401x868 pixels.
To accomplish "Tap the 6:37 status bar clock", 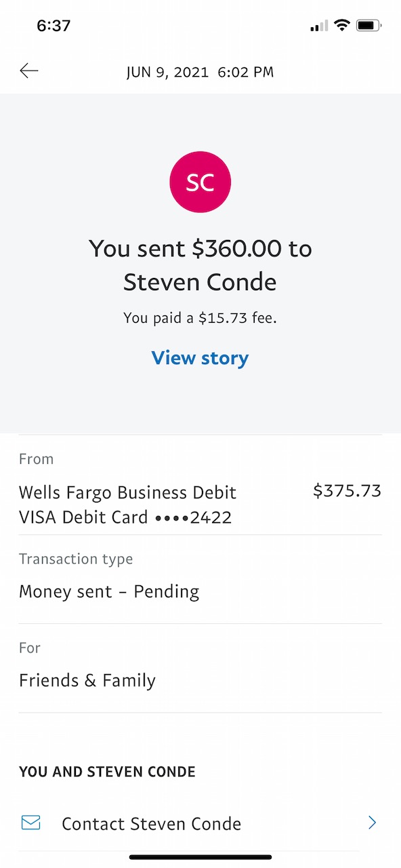I will click(x=54, y=26).
